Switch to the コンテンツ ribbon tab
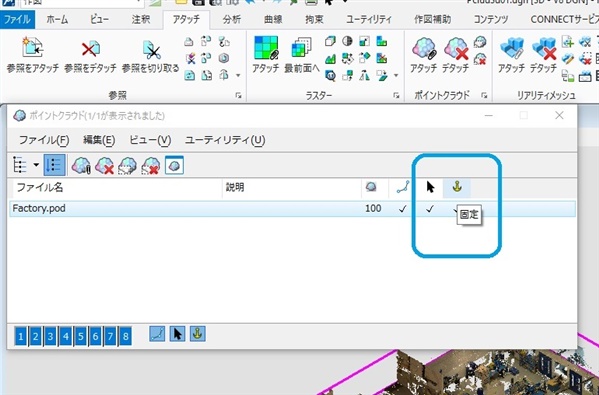 pos(491,19)
